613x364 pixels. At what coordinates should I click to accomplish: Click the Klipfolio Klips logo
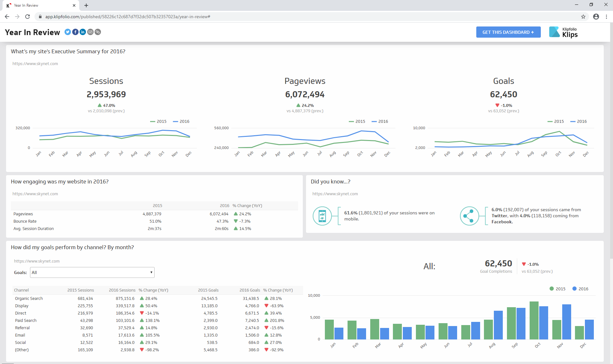point(563,32)
